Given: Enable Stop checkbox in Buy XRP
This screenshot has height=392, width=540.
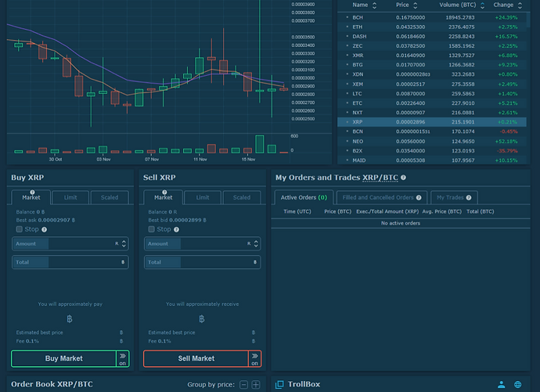Looking at the screenshot, I should point(20,229).
